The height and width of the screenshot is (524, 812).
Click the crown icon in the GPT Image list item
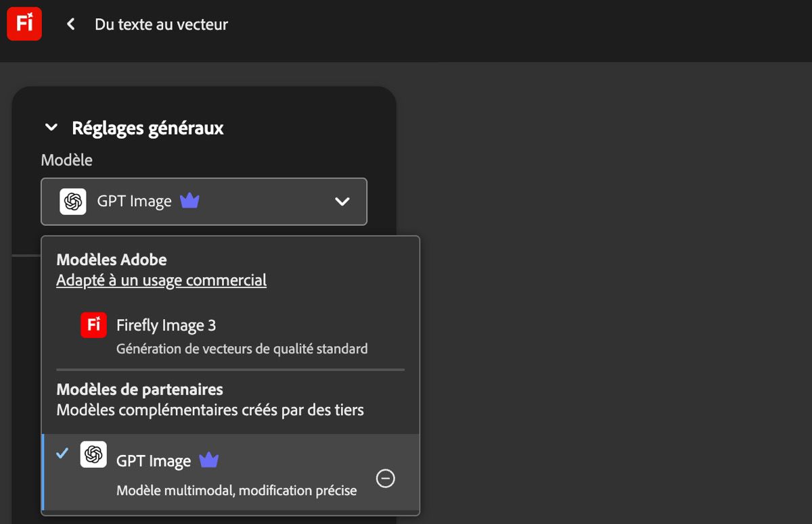209,460
